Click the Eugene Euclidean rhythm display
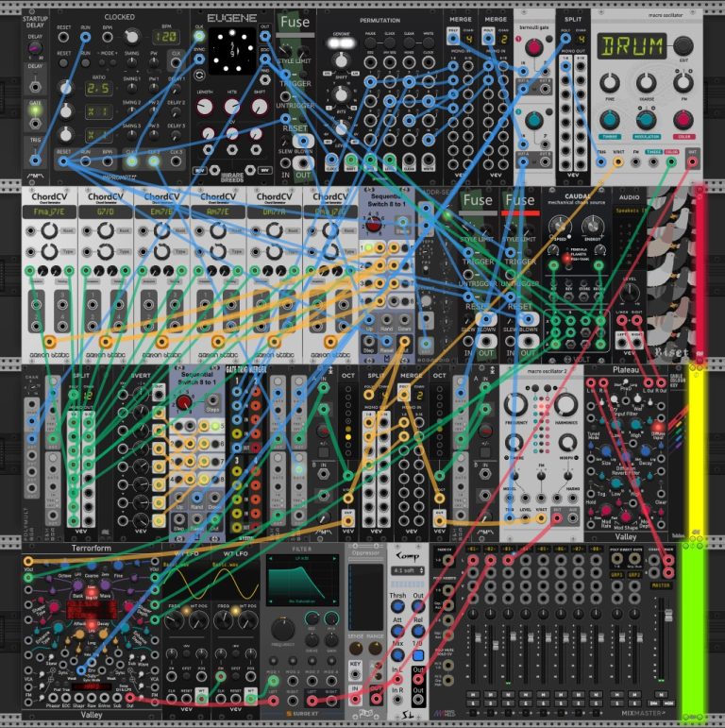725x728 pixels. pyautogui.click(x=232, y=51)
